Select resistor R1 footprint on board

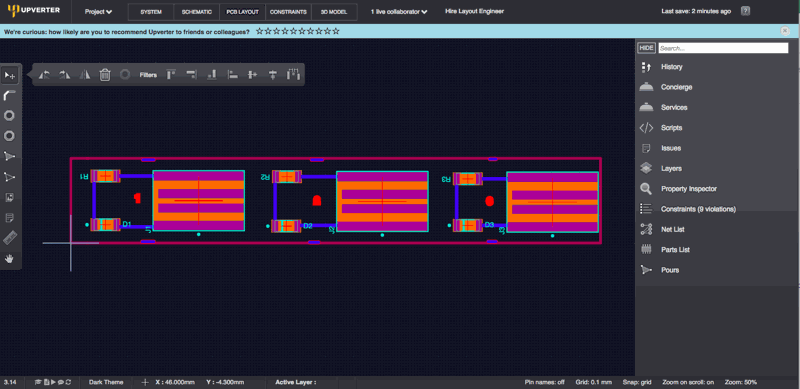click(105, 176)
